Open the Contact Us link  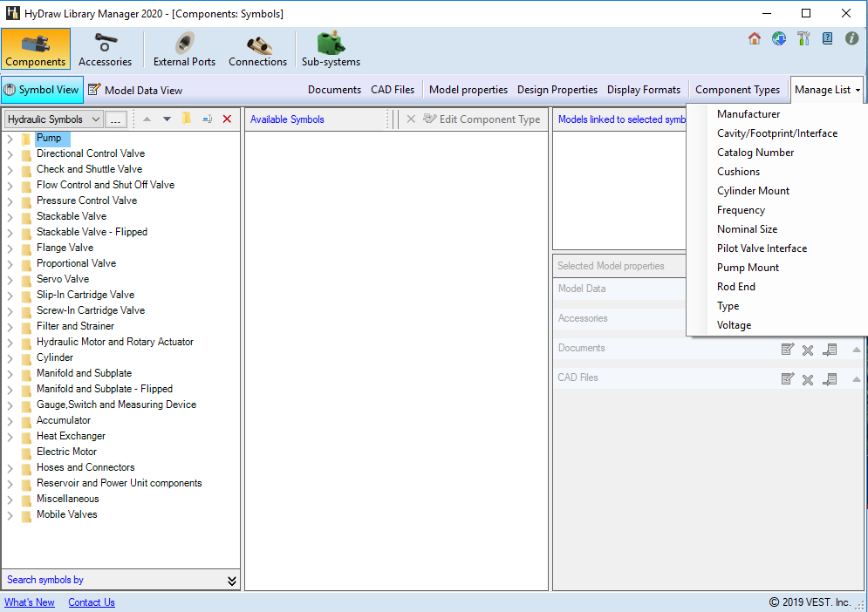[x=92, y=602]
